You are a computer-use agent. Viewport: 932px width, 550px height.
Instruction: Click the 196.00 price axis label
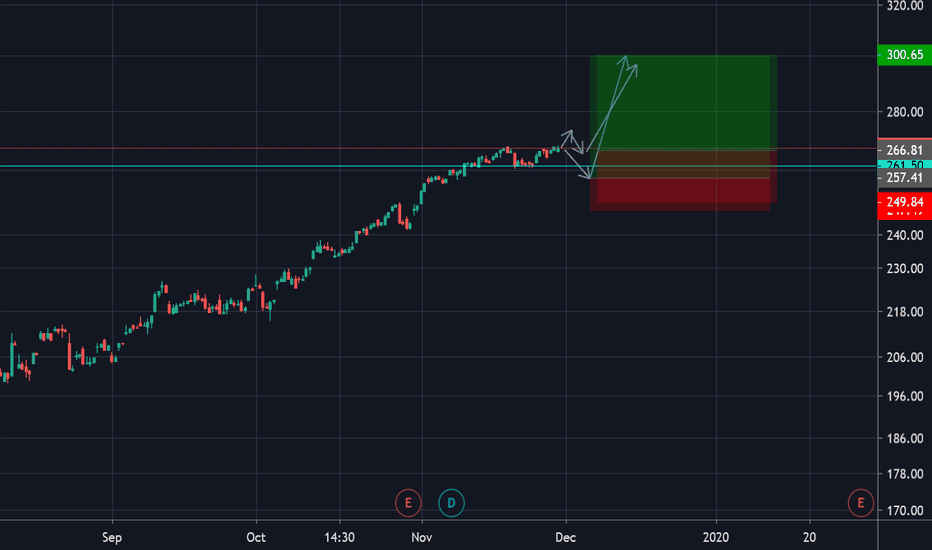[905, 396]
